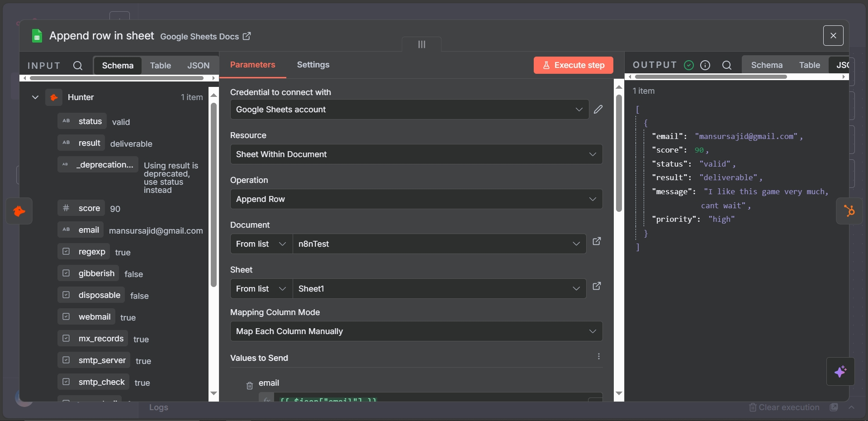The width and height of the screenshot is (868, 421).
Task: Open document n8nTest in new tab icon
Action: (597, 241)
